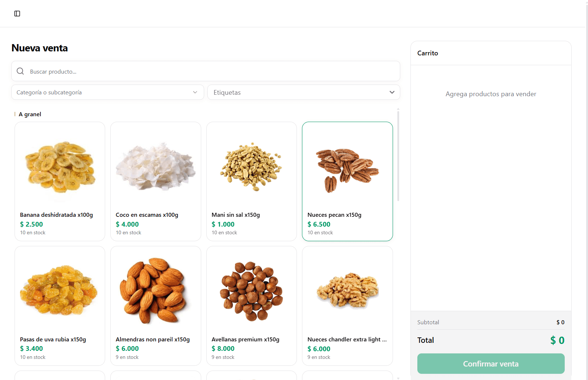Click the search magnifier icon
The height and width of the screenshot is (380, 588).
click(20, 71)
